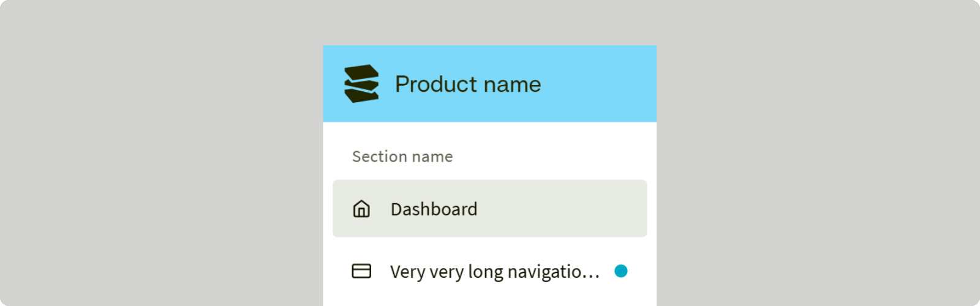
Task: Click blank highlighted area right of Dashboard label
Action: (563, 209)
